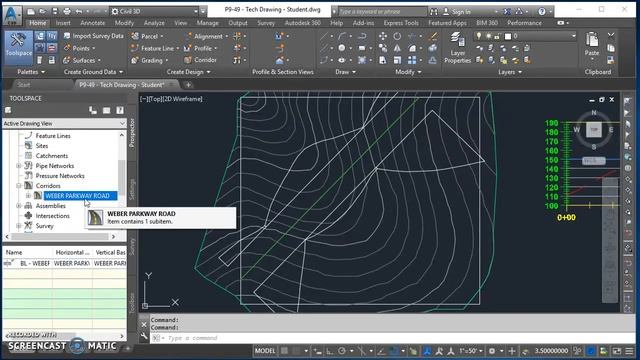Toggle the layer on/off lightbulb
Image resolution: width=640 pixels, height=360 pixels.
(x=479, y=36)
